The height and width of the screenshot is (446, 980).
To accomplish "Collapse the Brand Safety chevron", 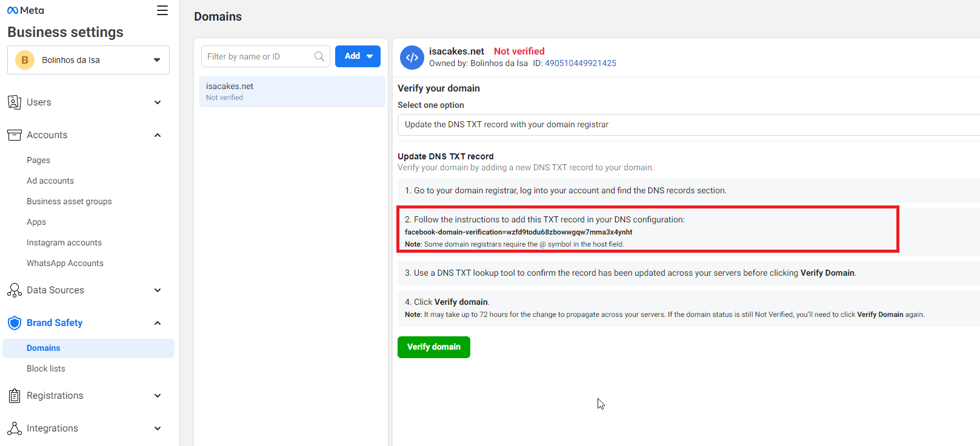I will [x=158, y=323].
